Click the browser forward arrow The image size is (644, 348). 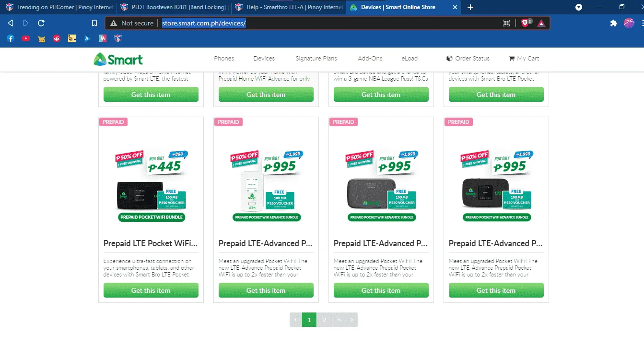click(26, 23)
